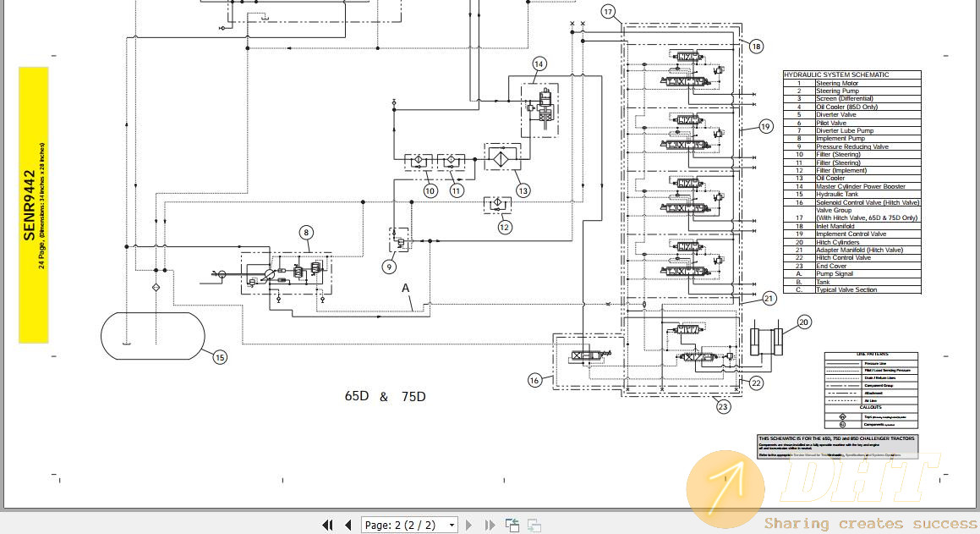Click the CALLOUTS legend header

point(871,407)
